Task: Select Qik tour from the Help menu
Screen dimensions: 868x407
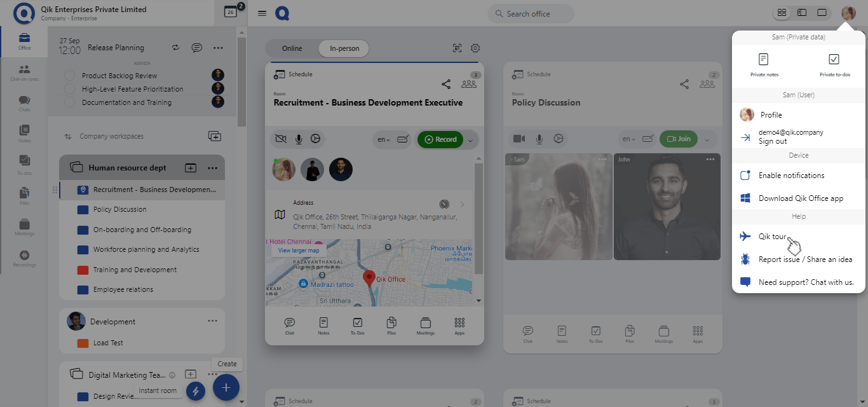Action: tap(773, 237)
